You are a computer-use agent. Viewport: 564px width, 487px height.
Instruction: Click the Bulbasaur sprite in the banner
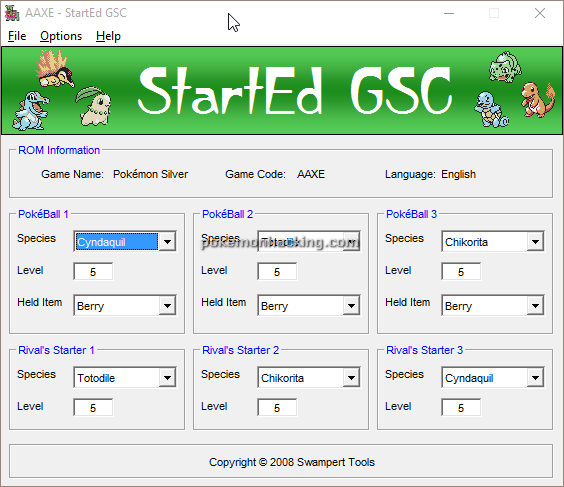[505, 67]
